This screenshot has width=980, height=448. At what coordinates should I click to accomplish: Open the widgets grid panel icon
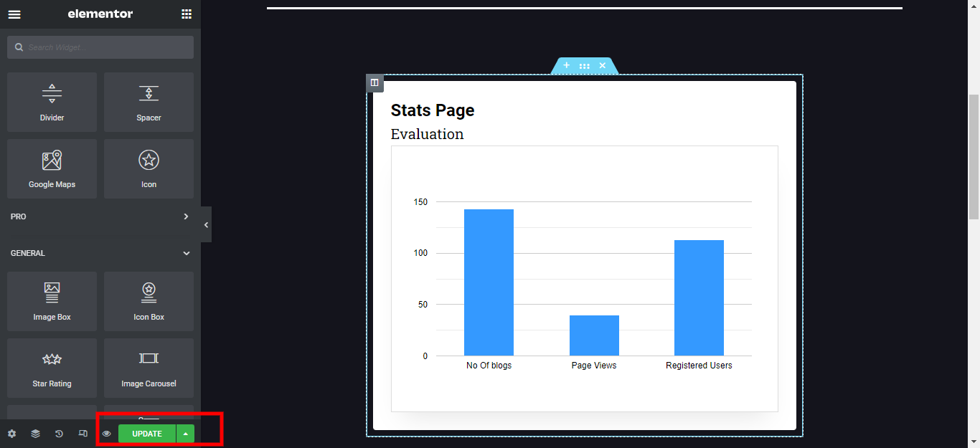[x=187, y=14]
